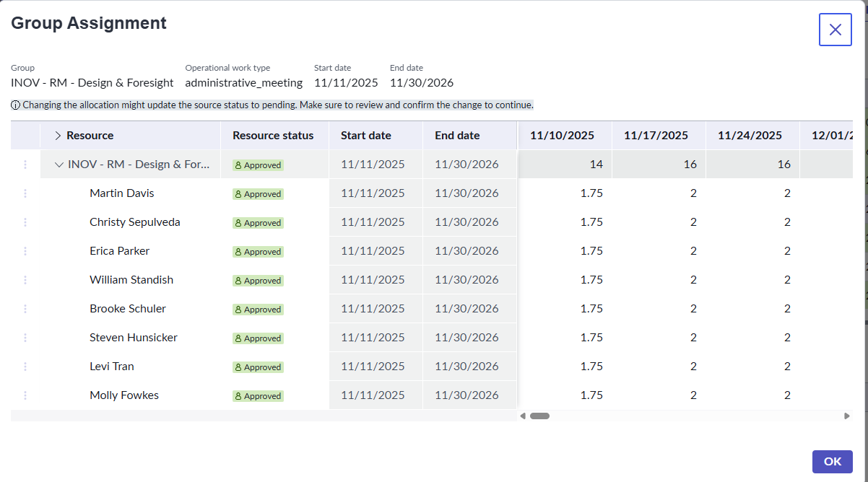The width and height of the screenshot is (868, 482).
Task: Open the row menu for Erica Parker
Action: pyautogui.click(x=25, y=251)
